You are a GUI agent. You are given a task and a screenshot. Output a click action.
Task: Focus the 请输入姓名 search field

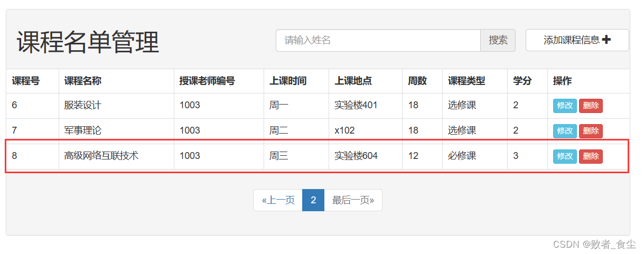pos(378,40)
